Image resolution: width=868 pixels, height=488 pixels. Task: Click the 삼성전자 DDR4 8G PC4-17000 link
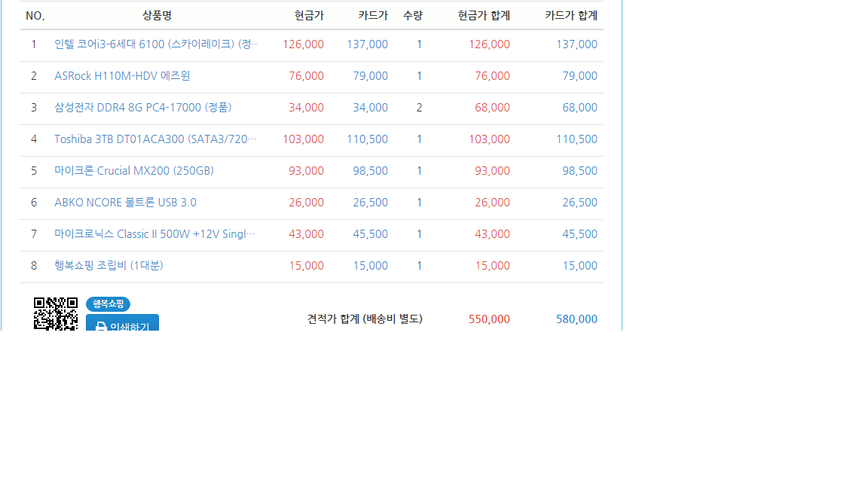click(x=142, y=108)
